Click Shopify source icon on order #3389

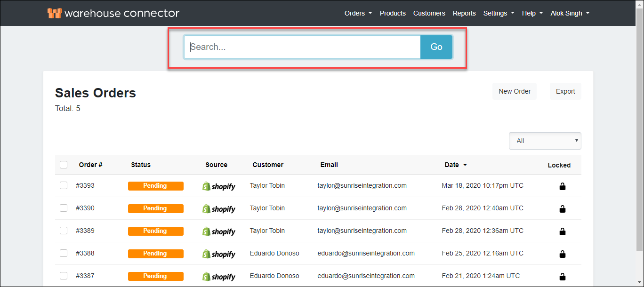(218, 231)
